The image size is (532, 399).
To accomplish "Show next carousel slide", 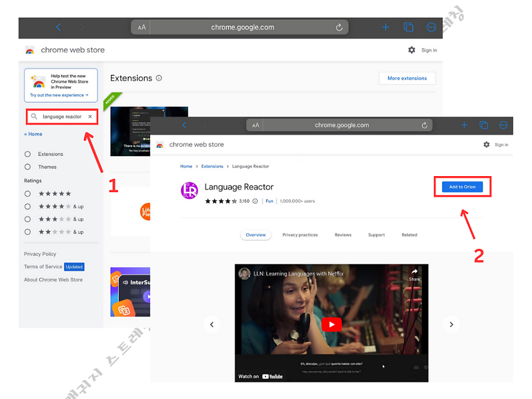I will coord(451,324).
